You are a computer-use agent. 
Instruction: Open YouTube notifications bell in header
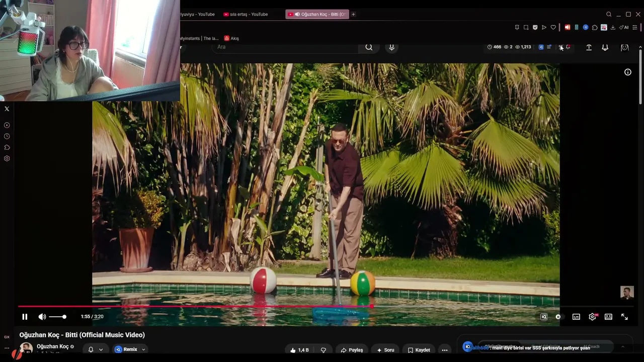coord(605,47)
